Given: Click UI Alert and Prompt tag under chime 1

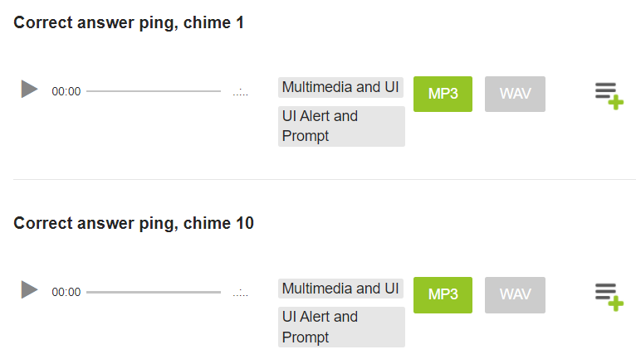Looking at the screenshot, I should (341, 126).
